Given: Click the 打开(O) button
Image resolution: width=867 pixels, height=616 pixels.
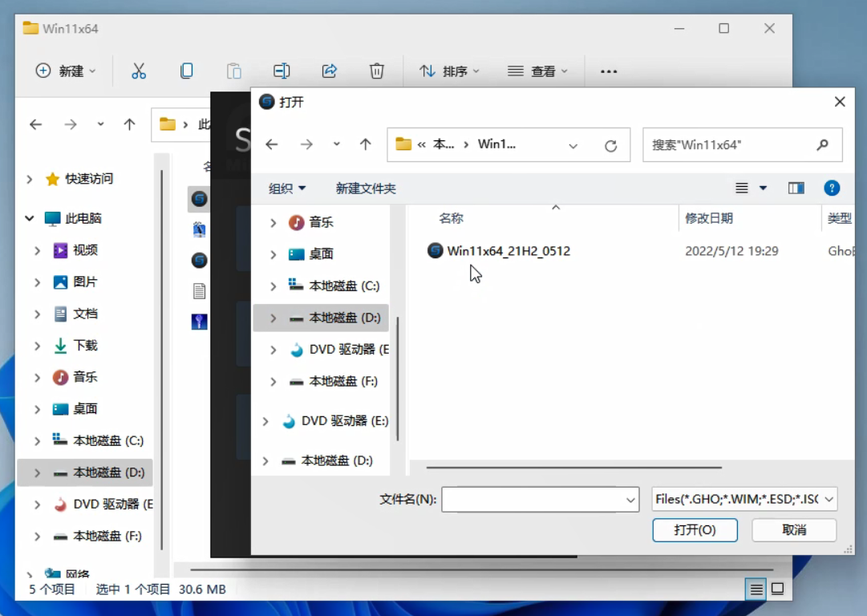Looking at the screenshot, I should (x=695, y=530).
